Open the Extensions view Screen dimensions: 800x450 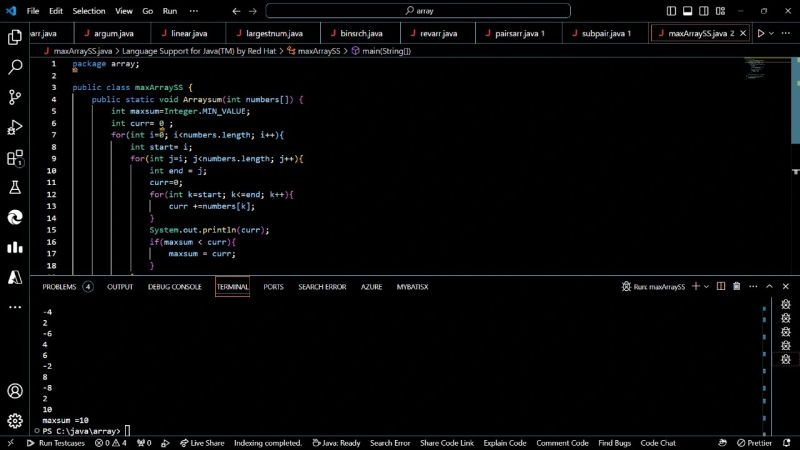tap(15, 157)
